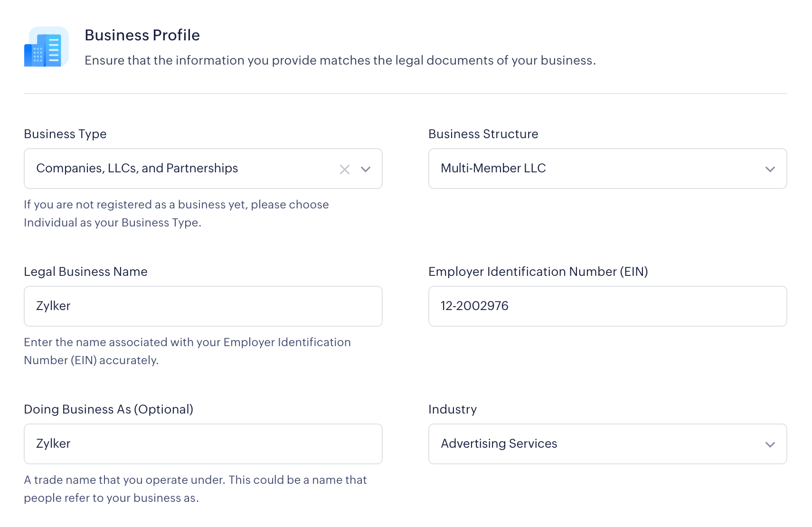Select the "Companies, LLCs, and Partnerships" value
812x527 pixels.
click(137, 169)
